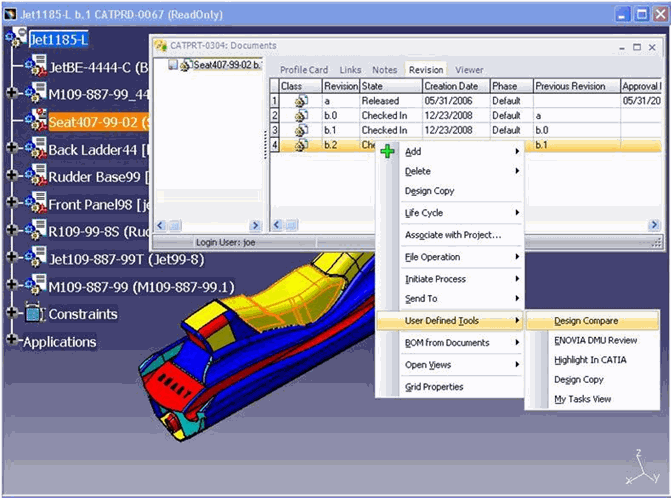The image size is (671, 498).
Task: Click the class icon in revision b.0 row
Action: (301, 116)
